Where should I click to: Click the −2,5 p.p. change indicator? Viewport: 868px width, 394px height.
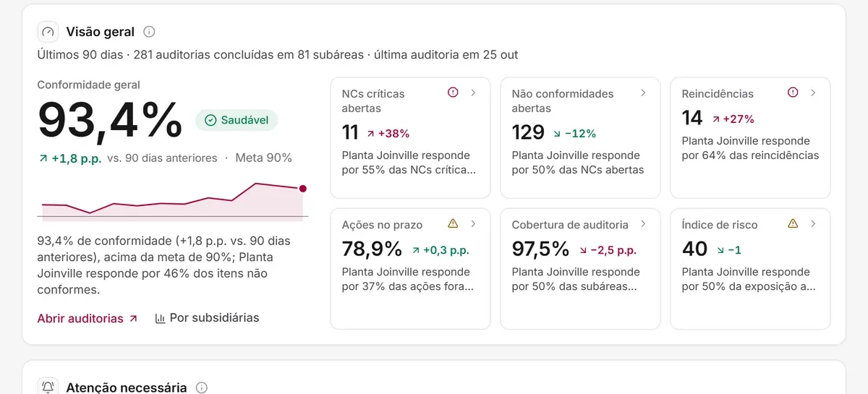click(x=608, y=250)
